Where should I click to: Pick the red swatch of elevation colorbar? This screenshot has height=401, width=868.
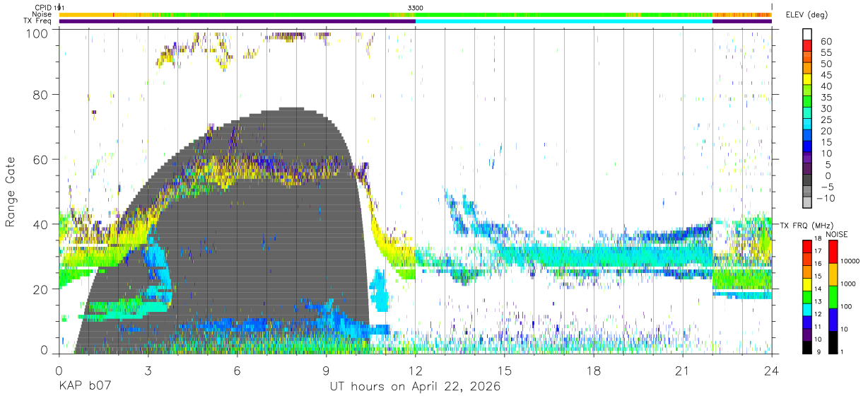click(x=807, y=47)
